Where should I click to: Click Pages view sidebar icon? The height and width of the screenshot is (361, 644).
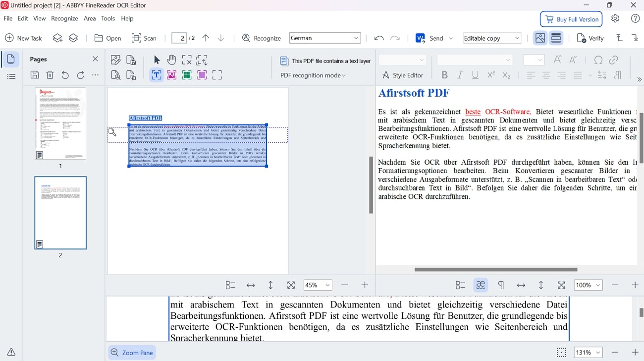point(11,60)
